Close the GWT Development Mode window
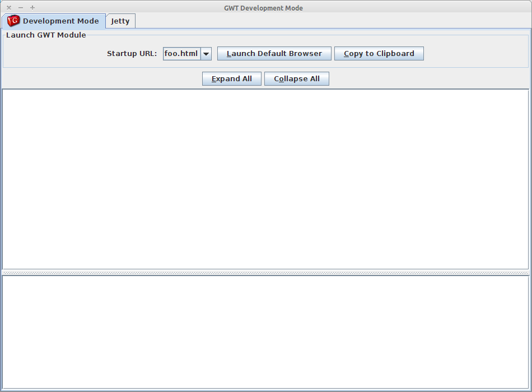 [x=9, y=8]
